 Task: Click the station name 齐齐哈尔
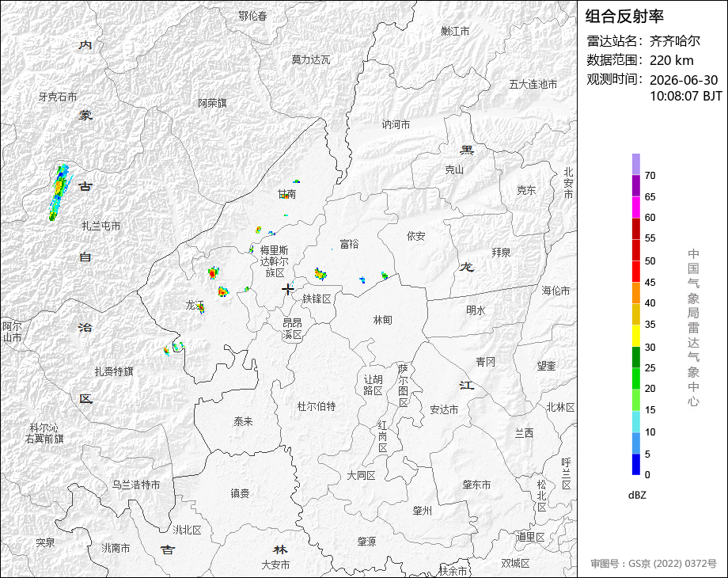tap(675, 41)
